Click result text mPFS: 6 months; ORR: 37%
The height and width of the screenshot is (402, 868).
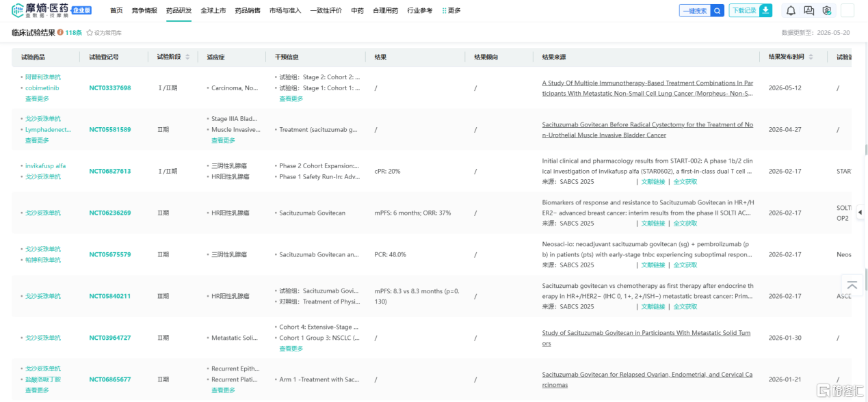click(412, 213)
